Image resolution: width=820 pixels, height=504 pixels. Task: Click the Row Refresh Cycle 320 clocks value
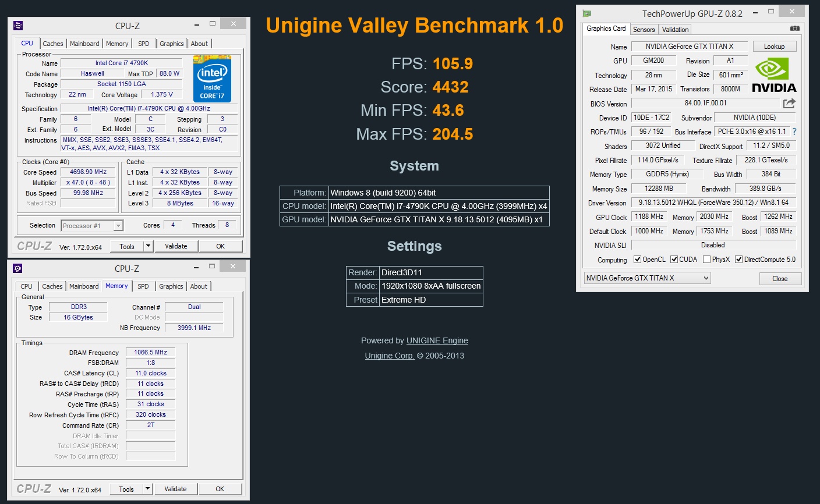(x=150, y=414)
